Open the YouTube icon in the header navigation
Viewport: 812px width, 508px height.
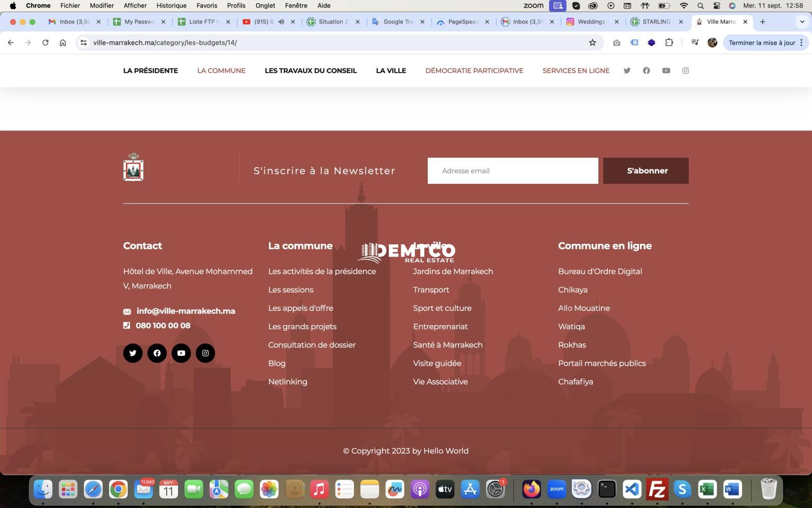tap(666, 71)
